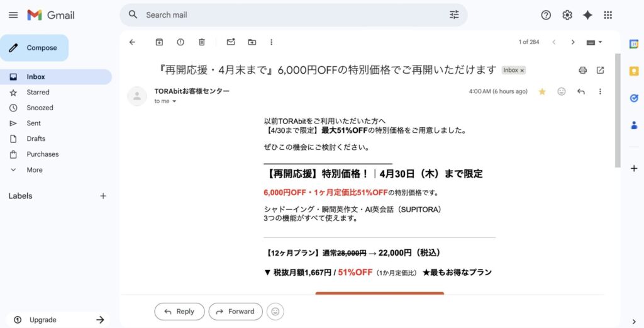Toggle the star on this email
The width and height of the screenshot is (644, 328).
tap(542, 91)
